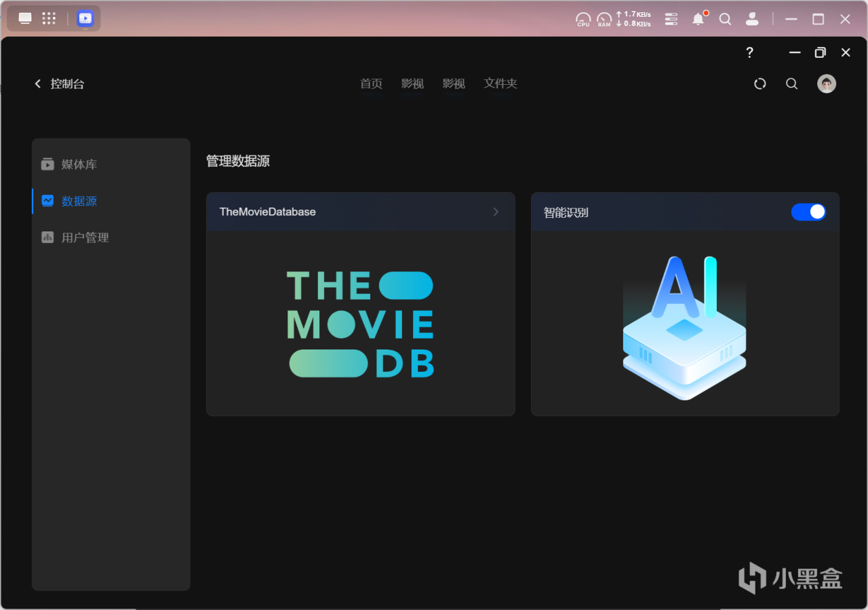The width and height of the screenshot is (868, 610).
Task: Open the system user account icon
Action: click(x=752, y=19)
